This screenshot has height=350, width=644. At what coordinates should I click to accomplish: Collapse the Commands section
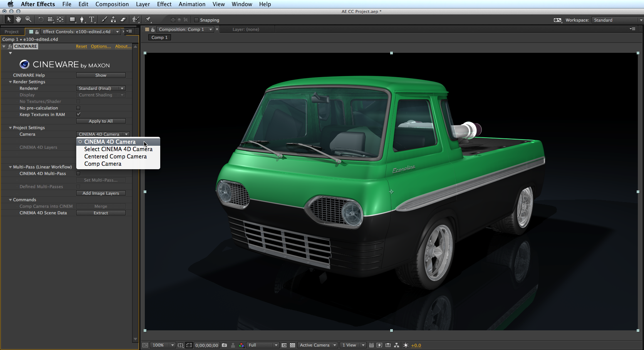tap(10, 200)
